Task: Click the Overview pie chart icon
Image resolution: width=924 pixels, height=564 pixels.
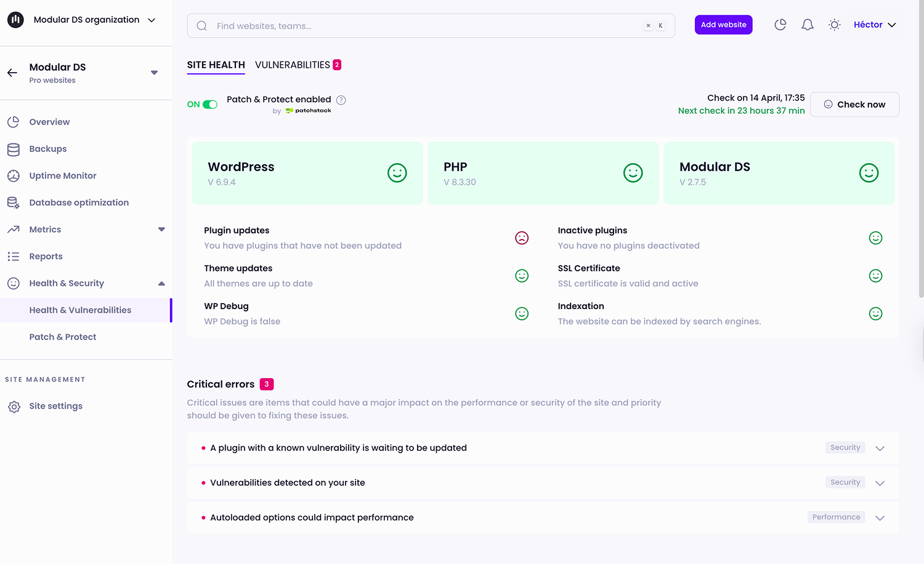Action: 14,122
